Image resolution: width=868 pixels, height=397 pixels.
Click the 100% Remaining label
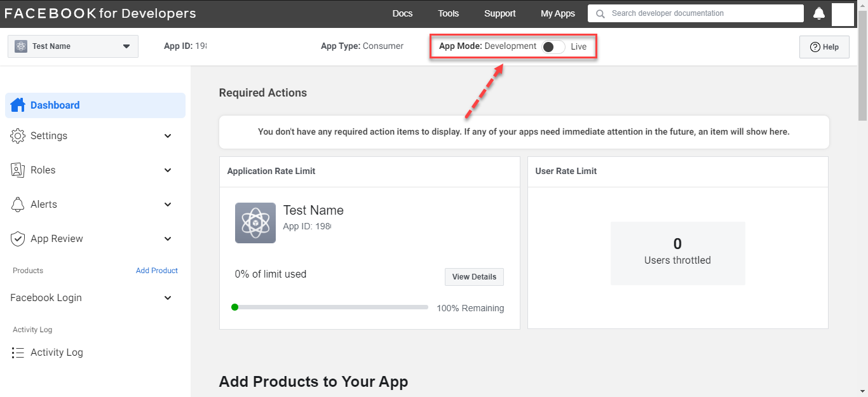(x=470, y=308)
